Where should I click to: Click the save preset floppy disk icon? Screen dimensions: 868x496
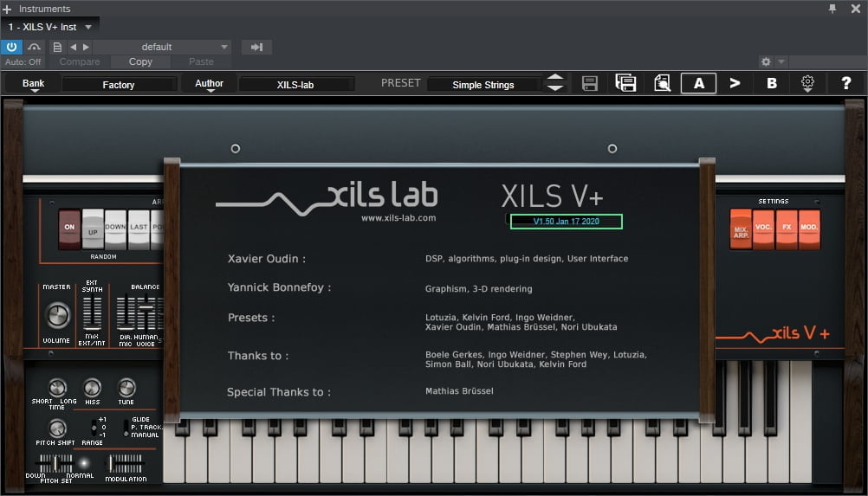(x=590, y=83)
